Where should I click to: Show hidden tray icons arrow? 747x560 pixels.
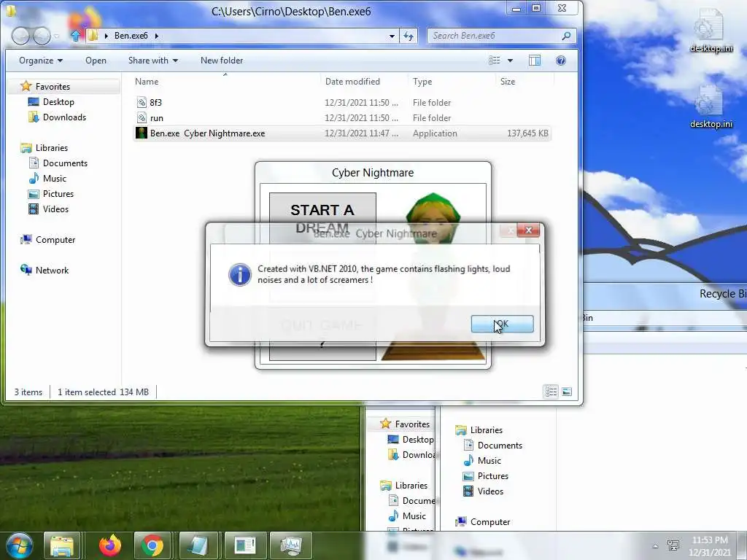click(x=656, y=546)
